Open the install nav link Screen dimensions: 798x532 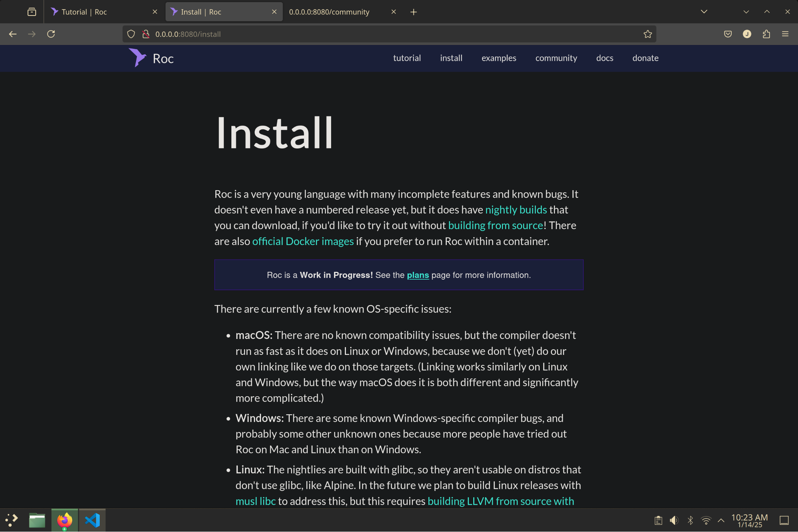(451, 58)
